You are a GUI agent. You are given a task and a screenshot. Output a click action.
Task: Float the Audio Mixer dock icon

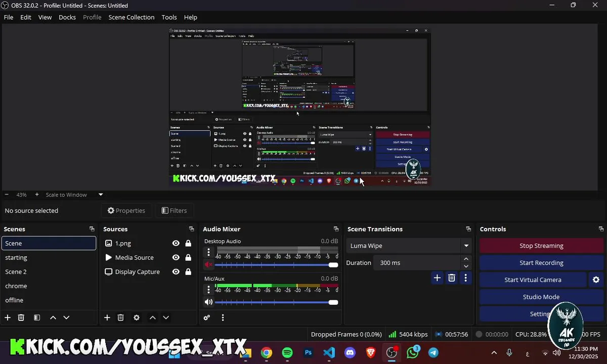click(x=336, y=229)
